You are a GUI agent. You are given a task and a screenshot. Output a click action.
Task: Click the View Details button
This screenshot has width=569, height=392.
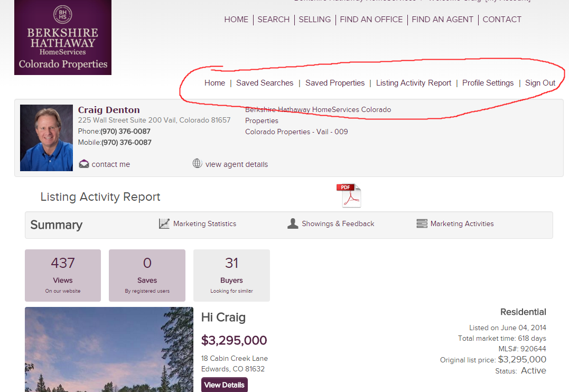tap(224, 385)
